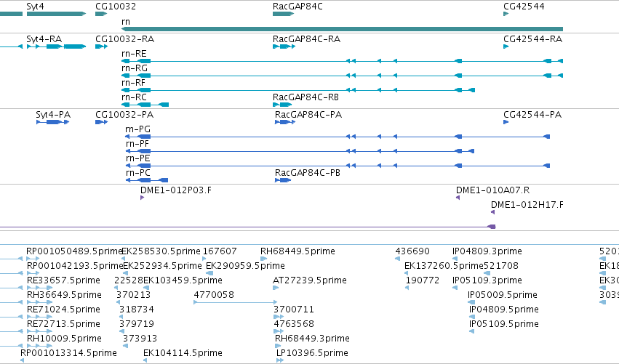
Task: Select the EK103459.5prime EST label
Action: (183, 280)
